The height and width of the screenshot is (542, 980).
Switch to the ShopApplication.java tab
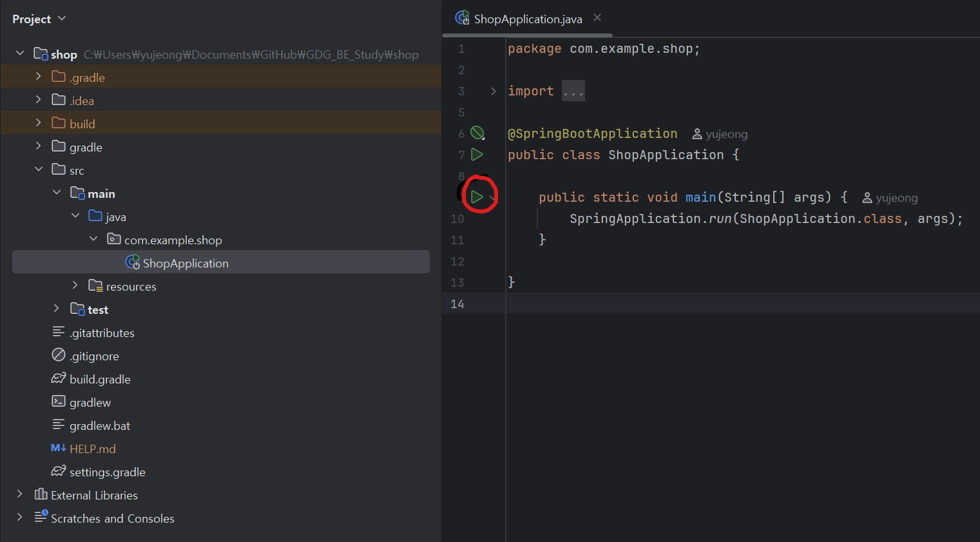pos(527,19)
